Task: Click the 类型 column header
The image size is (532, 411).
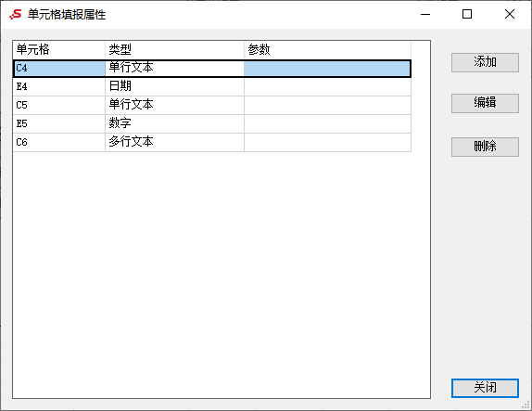Action: (174, 50)
